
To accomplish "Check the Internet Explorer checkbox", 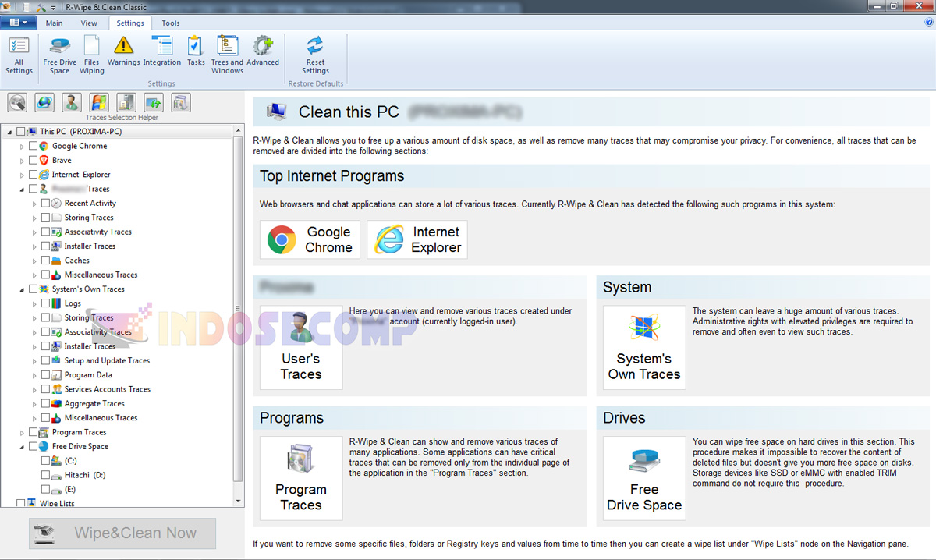I will pos(33,175).
